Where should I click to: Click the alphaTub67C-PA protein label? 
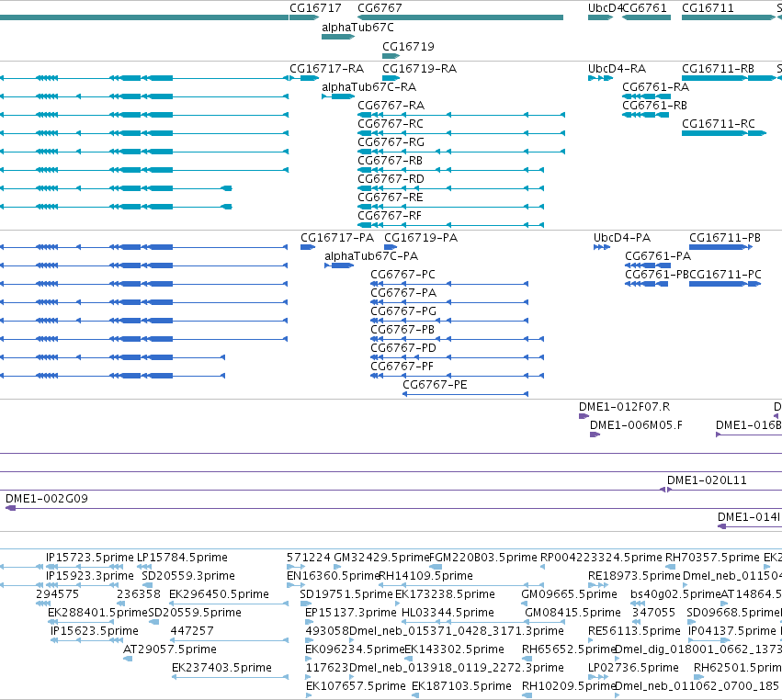[371, 255]
